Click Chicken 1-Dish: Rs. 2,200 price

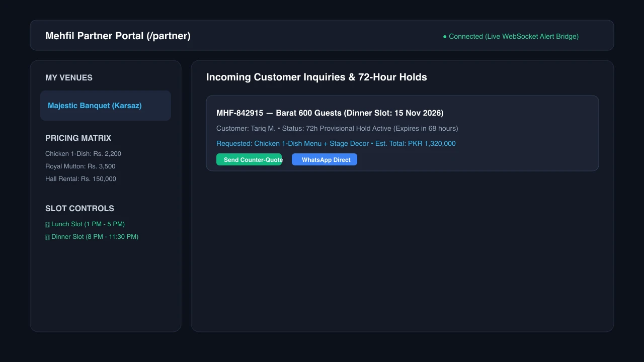83,154
